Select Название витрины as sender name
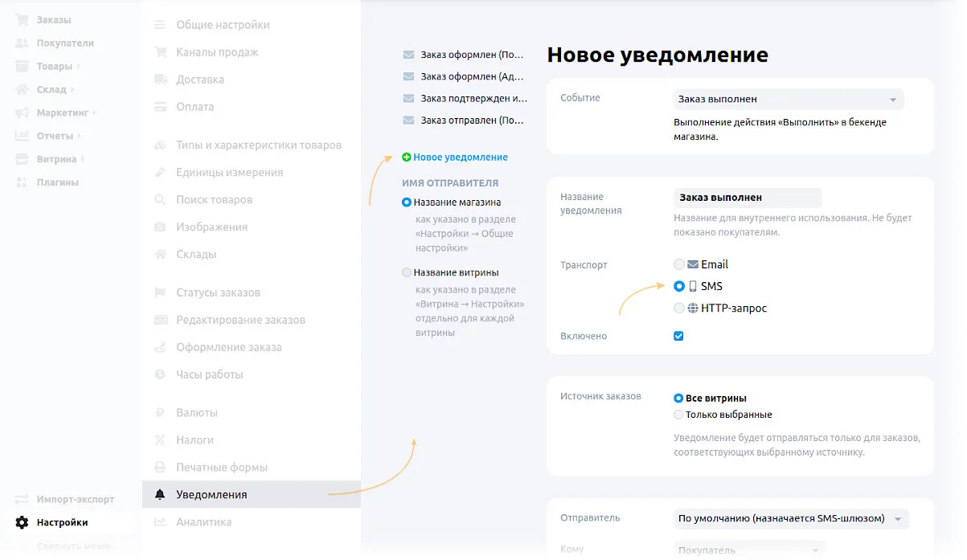The image size is (967, 560). [x=406, y=272]
